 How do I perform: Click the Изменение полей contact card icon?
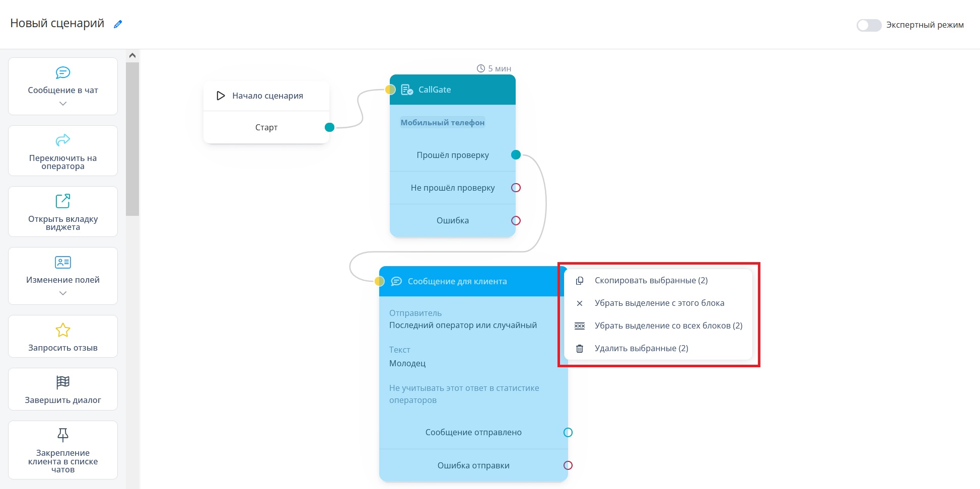(x=63, y=262)
